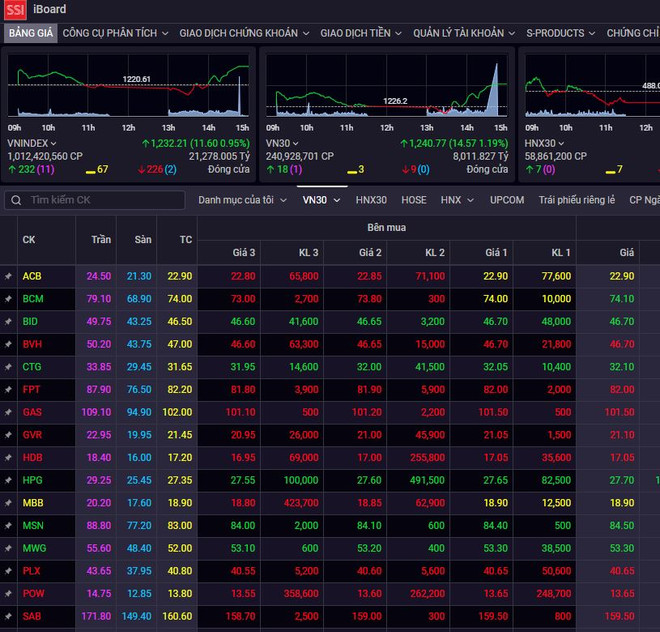Select the HNX30 tab
The image size is (660, 632).
371,200
